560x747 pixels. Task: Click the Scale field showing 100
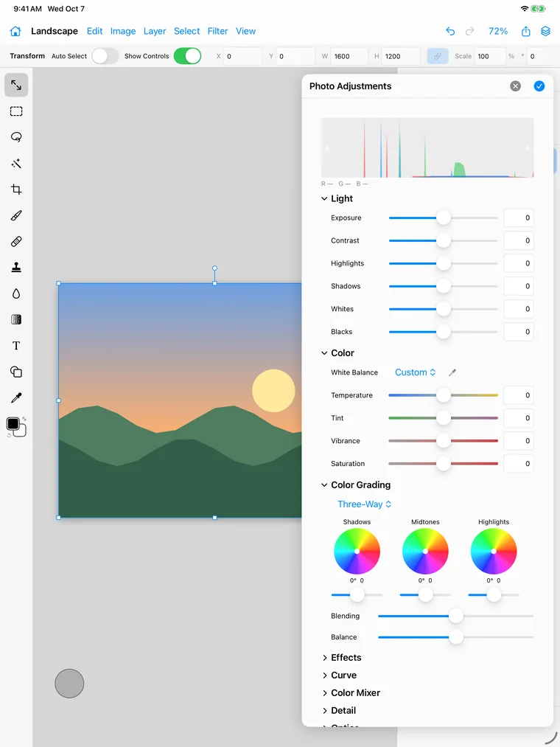click(x=490, y=56)
